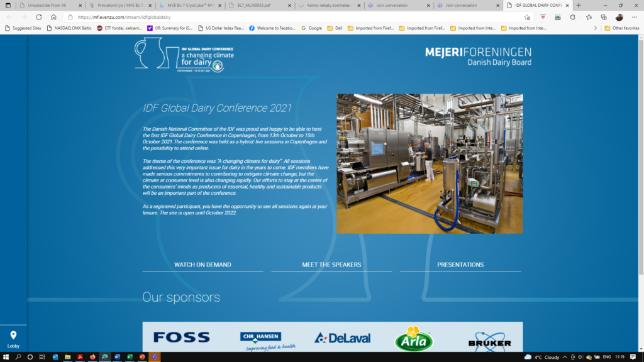Open the Other favorites folder

[x=622, y=28]
